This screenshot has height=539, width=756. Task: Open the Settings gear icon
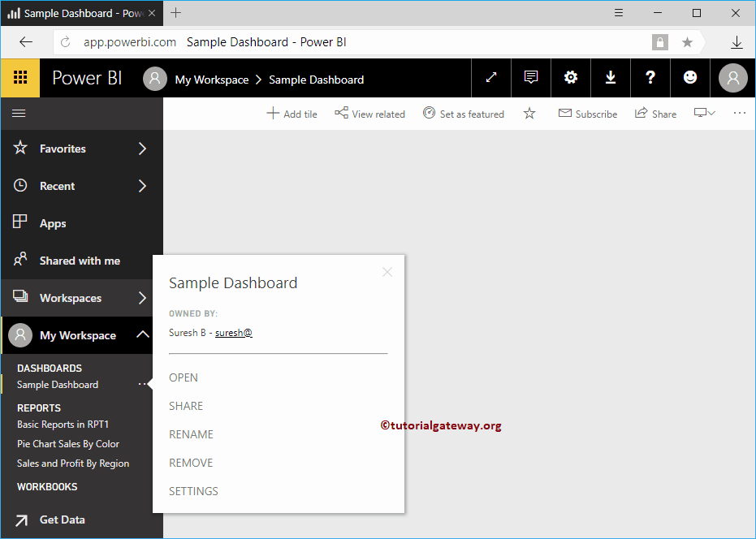pyautogui.click(x=570, y=77)
